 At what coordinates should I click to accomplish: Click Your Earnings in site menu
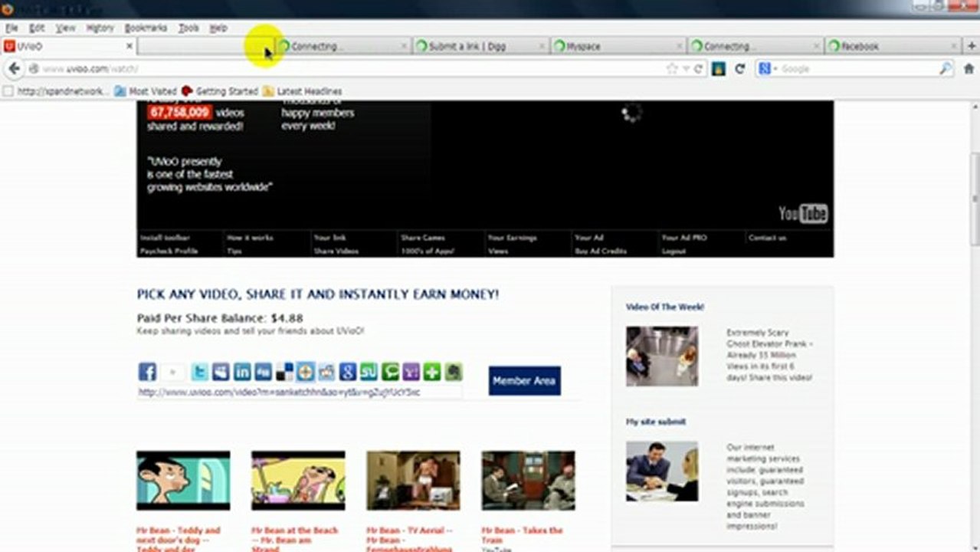tap(513, 238)
